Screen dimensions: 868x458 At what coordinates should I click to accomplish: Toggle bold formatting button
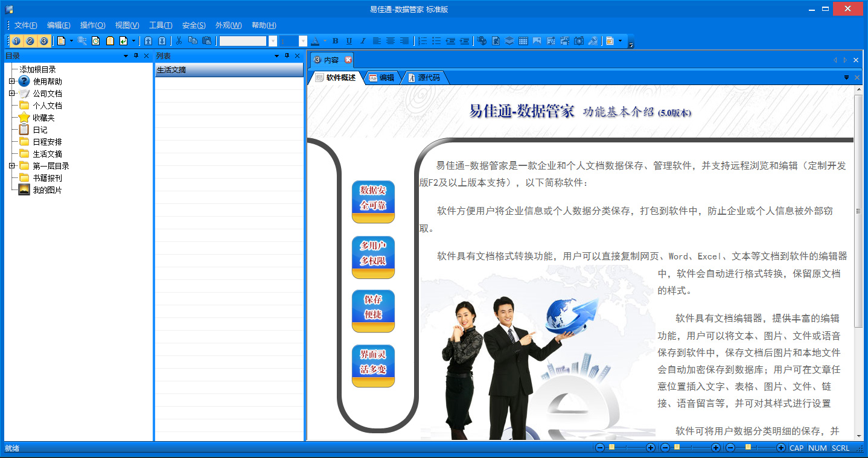(x=336, y=41)
